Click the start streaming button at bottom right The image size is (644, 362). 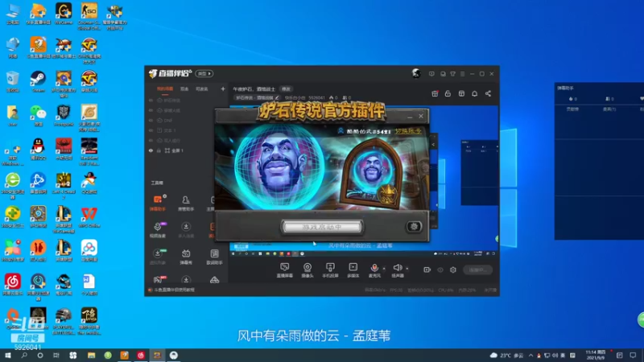click(477, 269)
